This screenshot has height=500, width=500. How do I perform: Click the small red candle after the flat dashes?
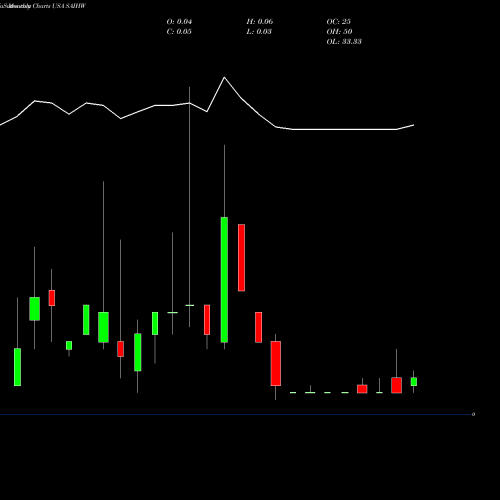(362, 389)
